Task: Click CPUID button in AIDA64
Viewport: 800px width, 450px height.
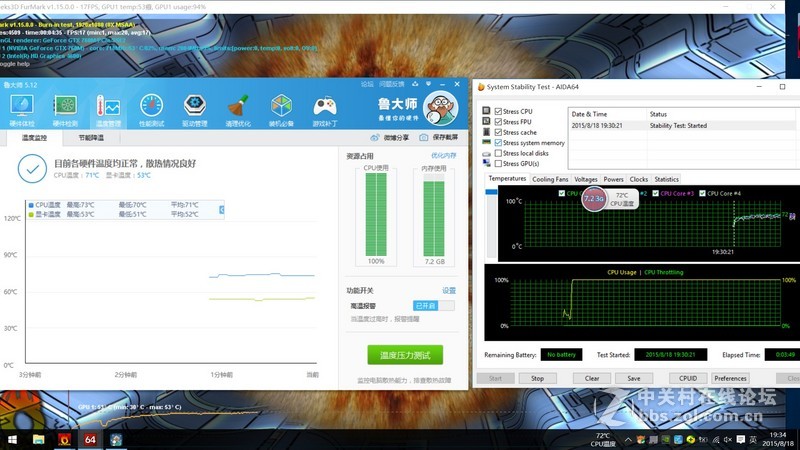Action: coord(688,379)
